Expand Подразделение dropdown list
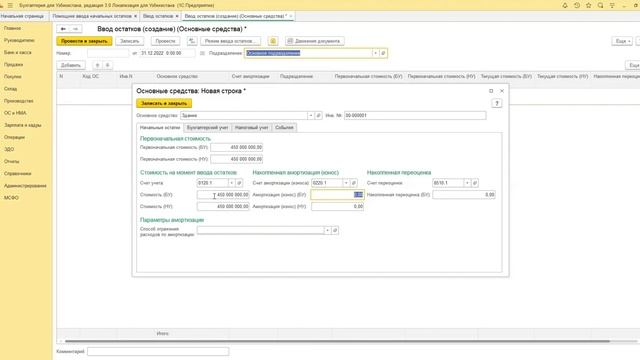Viewport: 640px width, 360px height. tap(375, 53)
